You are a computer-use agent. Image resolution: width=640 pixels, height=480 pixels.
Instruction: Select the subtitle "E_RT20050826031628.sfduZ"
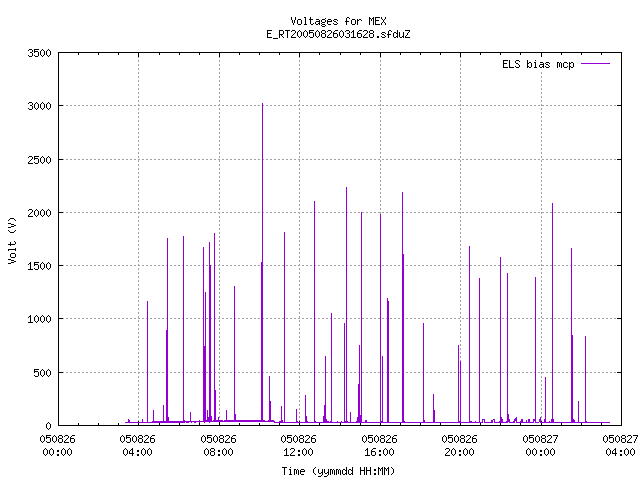point(338,34)
